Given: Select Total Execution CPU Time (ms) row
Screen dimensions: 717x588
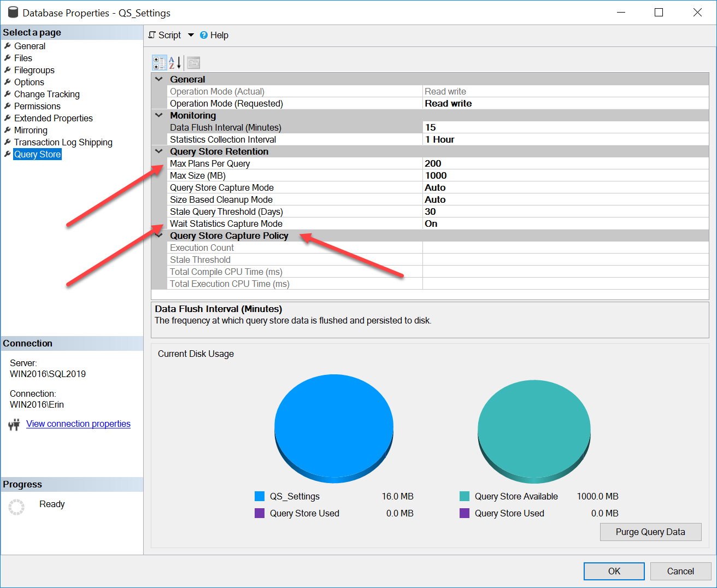Looking at the screenshot, I should [x=438, y=284].
